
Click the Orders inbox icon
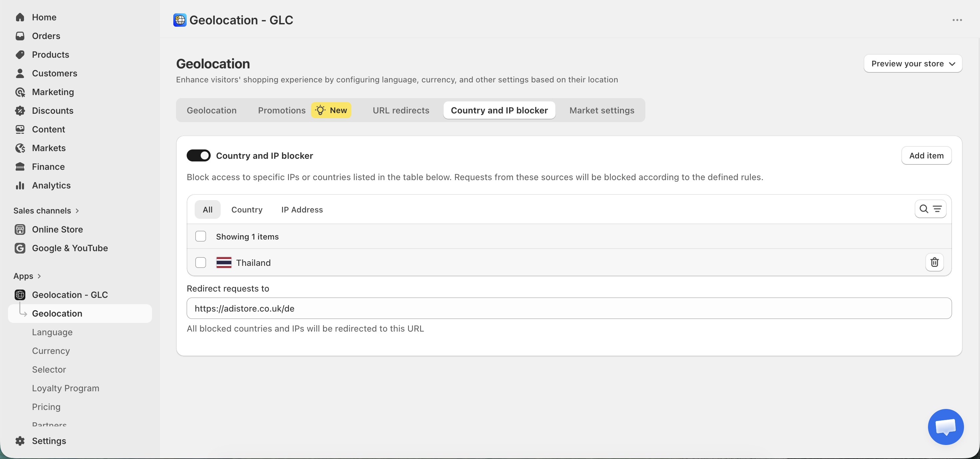pos(20,36)
